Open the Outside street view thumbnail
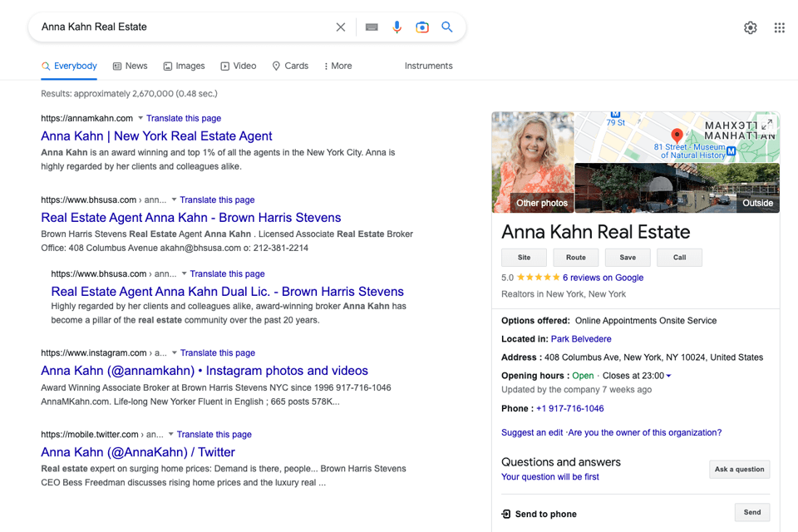 point(677,188)
